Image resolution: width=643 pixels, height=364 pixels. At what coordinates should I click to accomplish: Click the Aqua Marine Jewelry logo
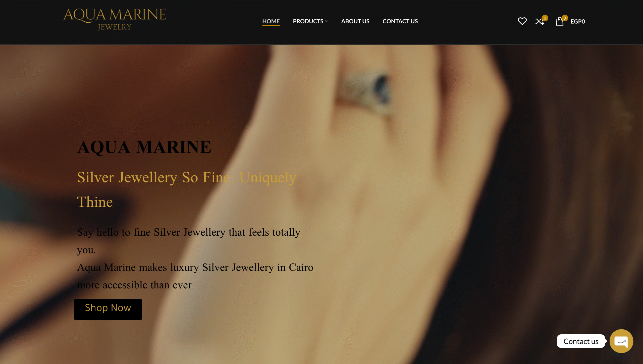[x=115, y=19]
